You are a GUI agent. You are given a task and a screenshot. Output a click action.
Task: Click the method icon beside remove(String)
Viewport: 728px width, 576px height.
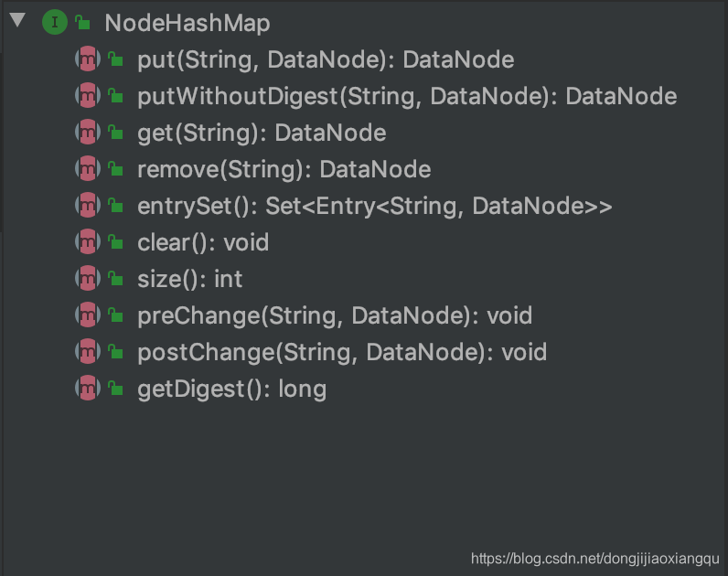tap(87, 169)
